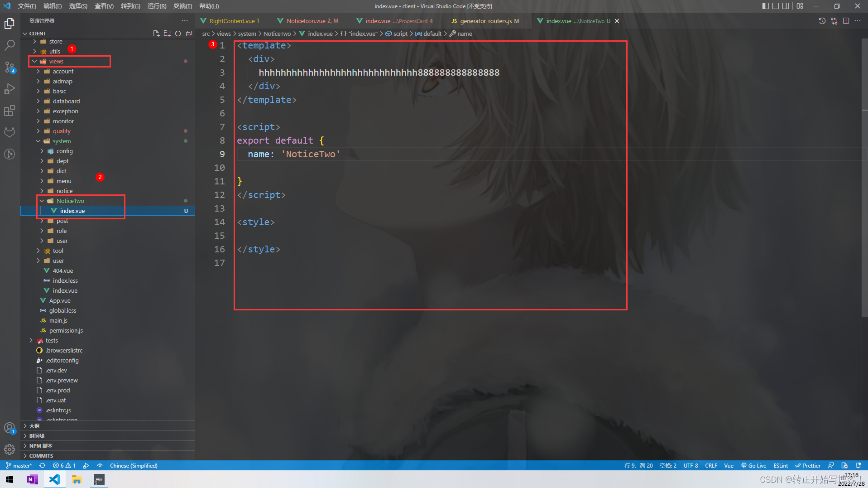
Task: Click the master branch indicator
Action: click(x=19, y=465)
